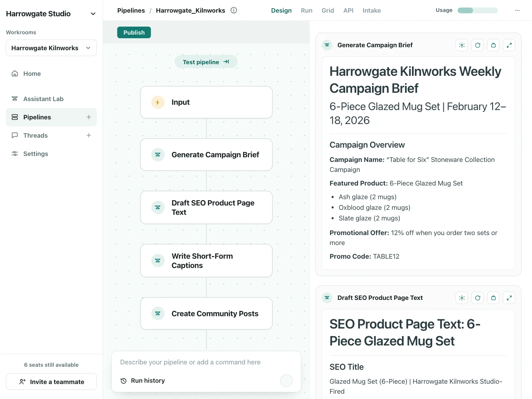532x399 pixels.
Task: Go to Home in the sidebar
Action: 51,73
